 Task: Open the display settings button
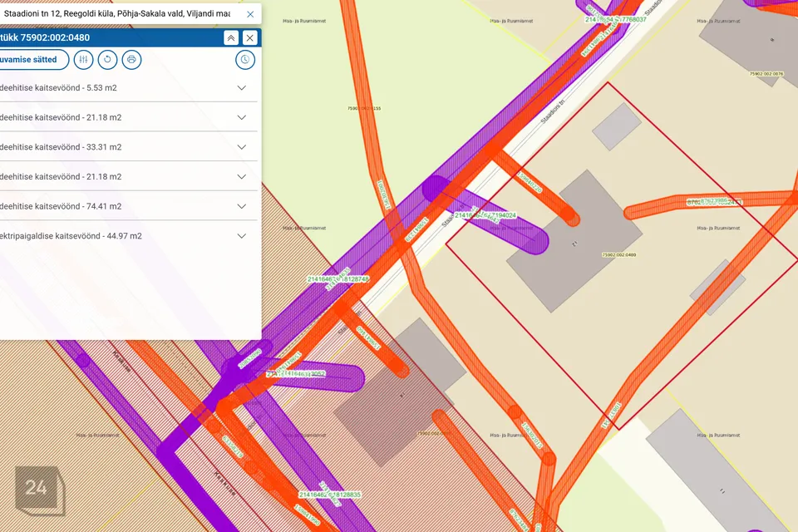point(33,60)
